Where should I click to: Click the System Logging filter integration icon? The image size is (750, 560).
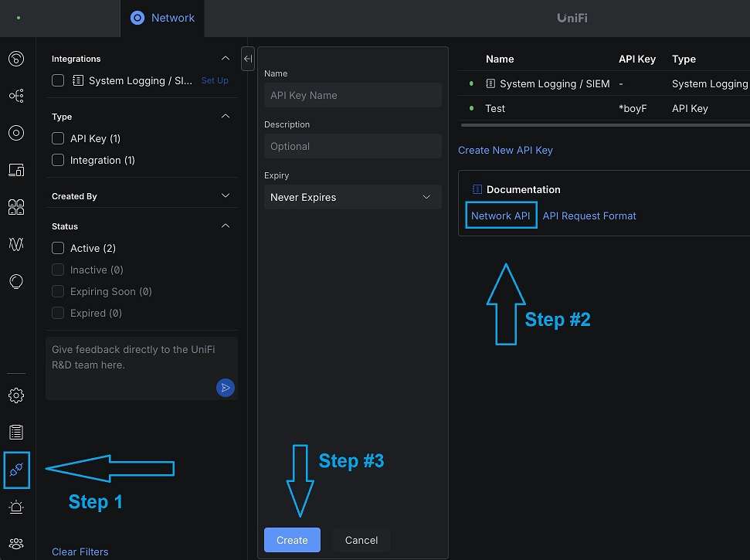78,80
